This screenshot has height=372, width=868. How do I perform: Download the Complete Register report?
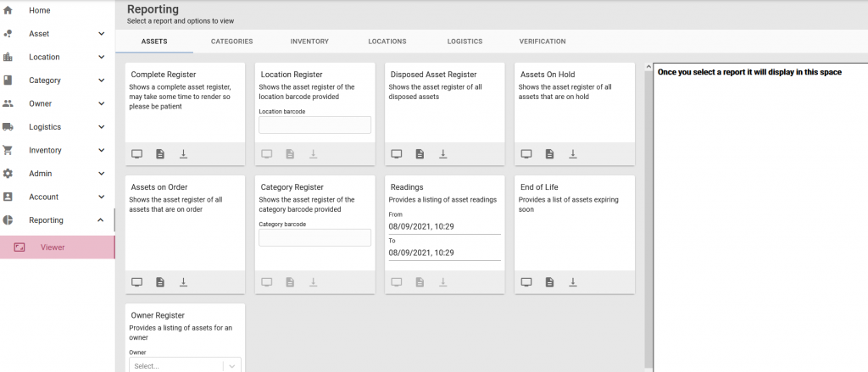pos(183,154)
